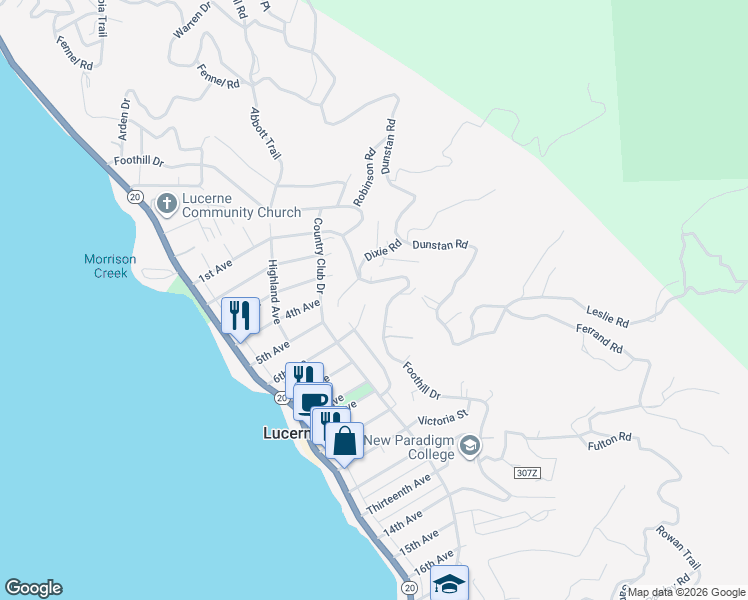Screen dimensions: 748x600
Task: Click the Thirteenth Ave street label
Action: click(x=398, y=495)
